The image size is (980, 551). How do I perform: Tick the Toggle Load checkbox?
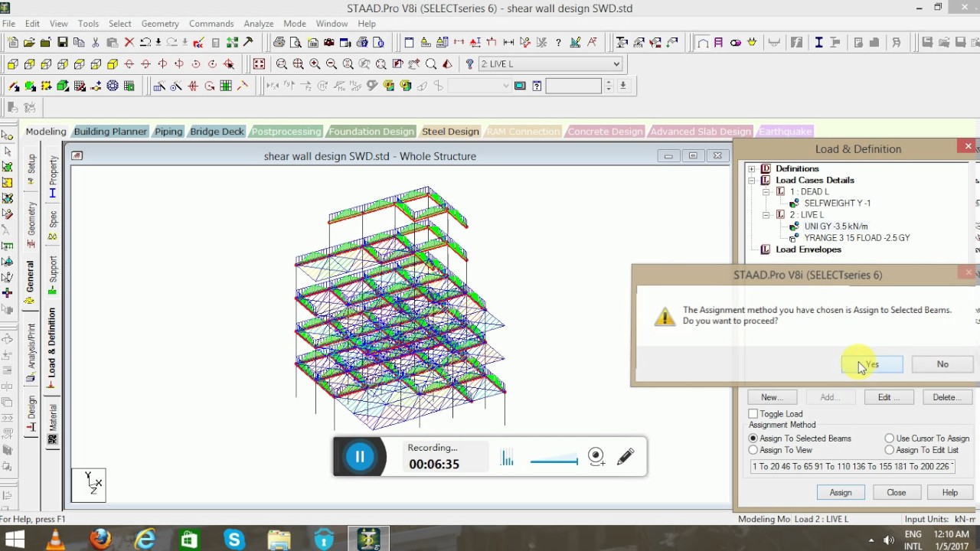click(753, 414)
